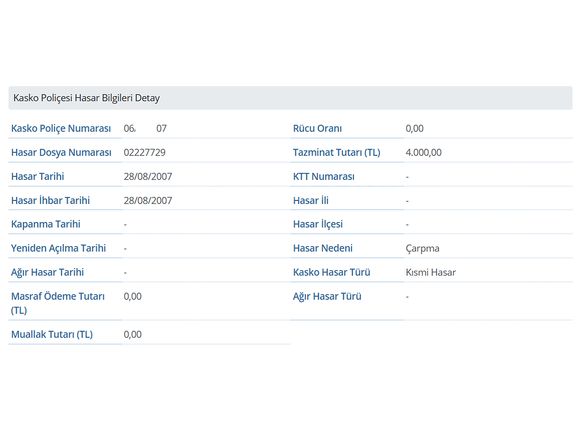Image resolution: width=580 pixels, height=435 pixels.
Task: Select the Kapanma Tarihi label
Action: [46, 224]
